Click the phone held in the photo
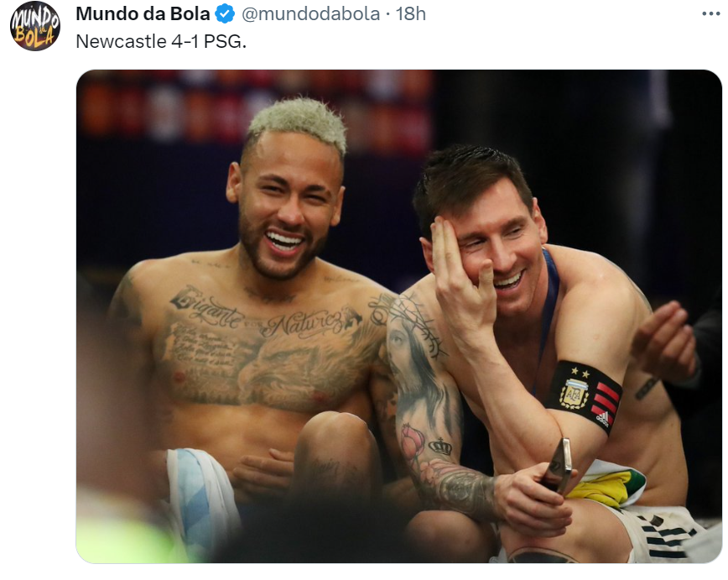Image resolution: width=728 pixels, height=580 pixels. 559,467
